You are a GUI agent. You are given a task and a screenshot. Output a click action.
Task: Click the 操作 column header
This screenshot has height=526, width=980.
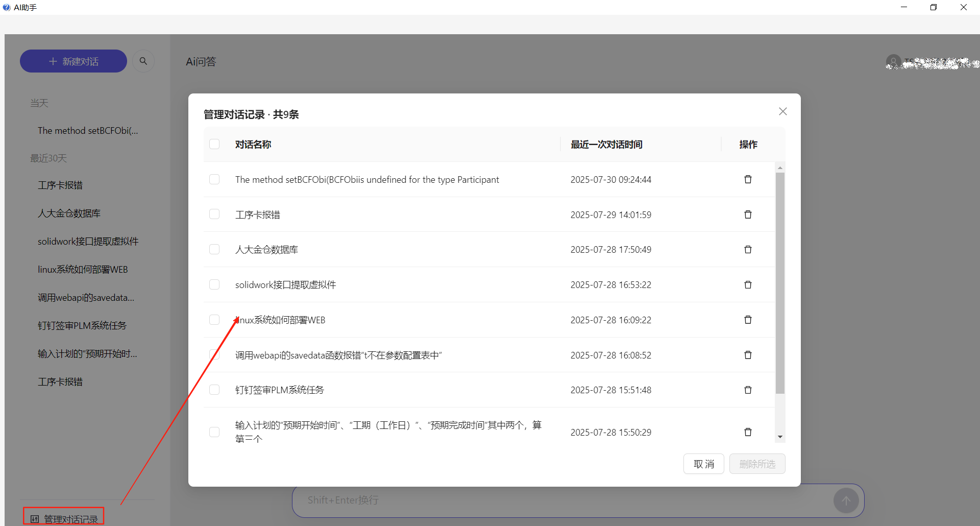pos(748,145)
